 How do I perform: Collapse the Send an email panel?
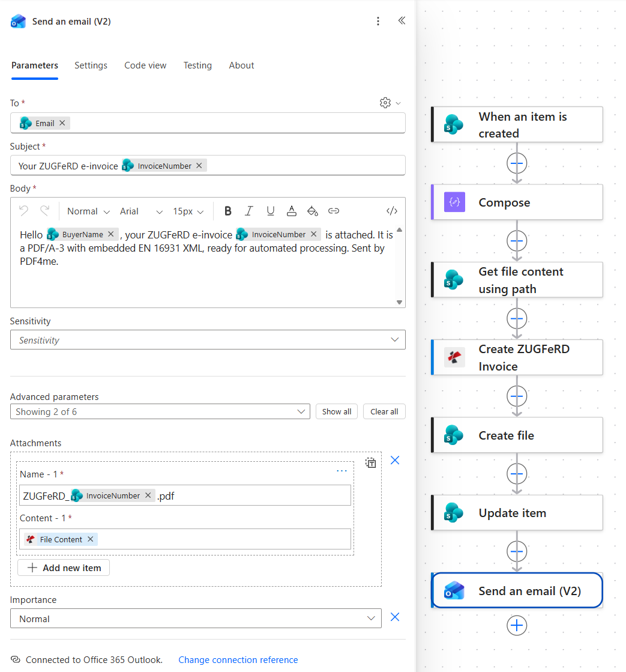tap(402, 20)
